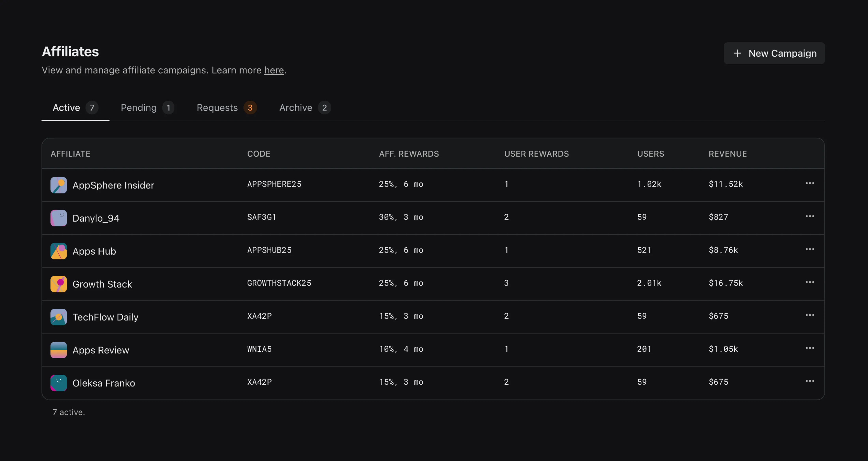Click the REVENUE column header
The width and height of the screenshot is (868, 461).
pyautogui.click(x=728, y=154)
